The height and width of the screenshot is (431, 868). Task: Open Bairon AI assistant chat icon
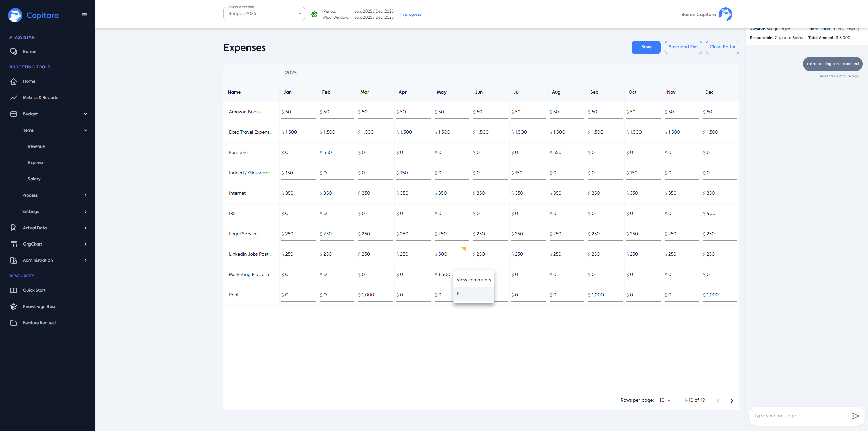point(14,52)
